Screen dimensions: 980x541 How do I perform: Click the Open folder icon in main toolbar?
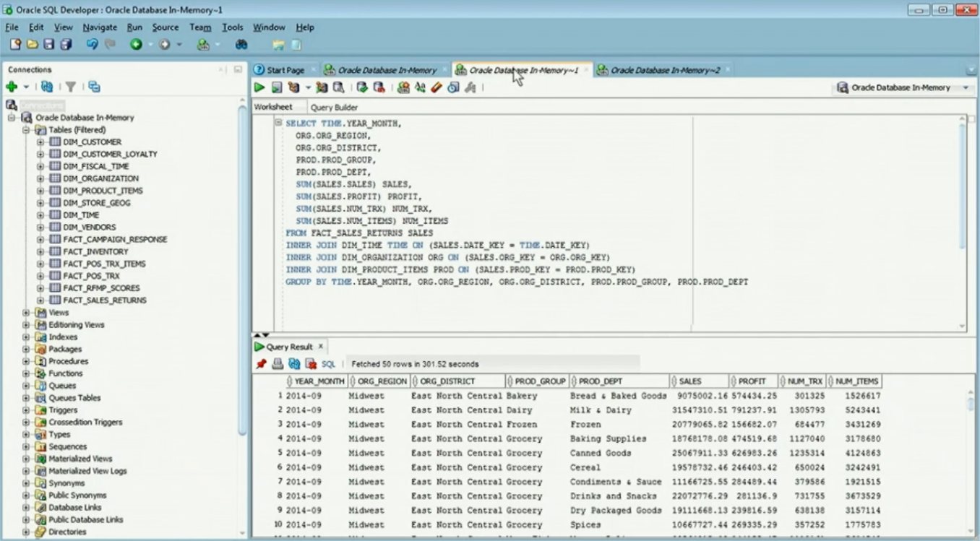pyautogui.click(x=32, y=45)
